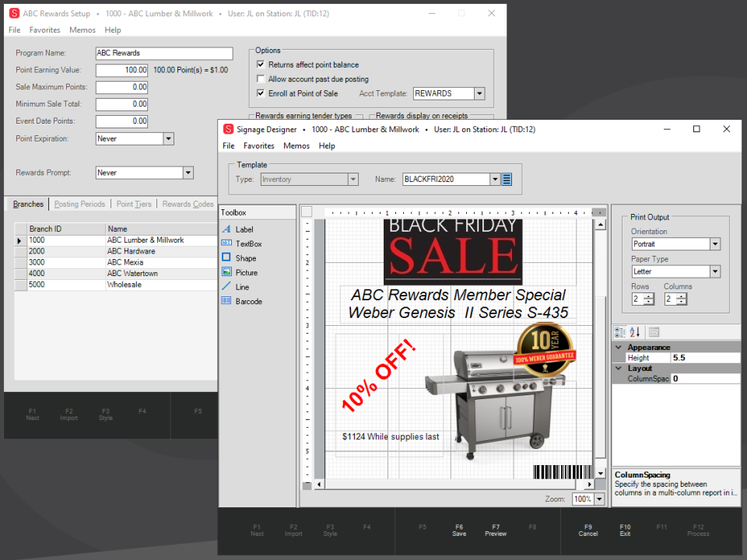Open the Template Type dropdown showing Inventory
Image resolution: width=747 pixels, height=560 pixels.
point(352,179)
